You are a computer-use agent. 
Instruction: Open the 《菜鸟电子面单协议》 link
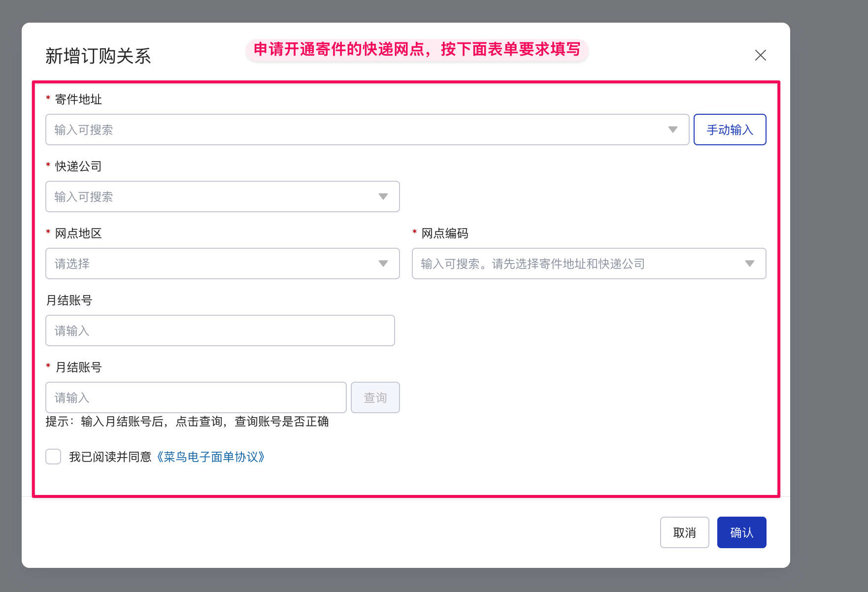pos(211,457)
